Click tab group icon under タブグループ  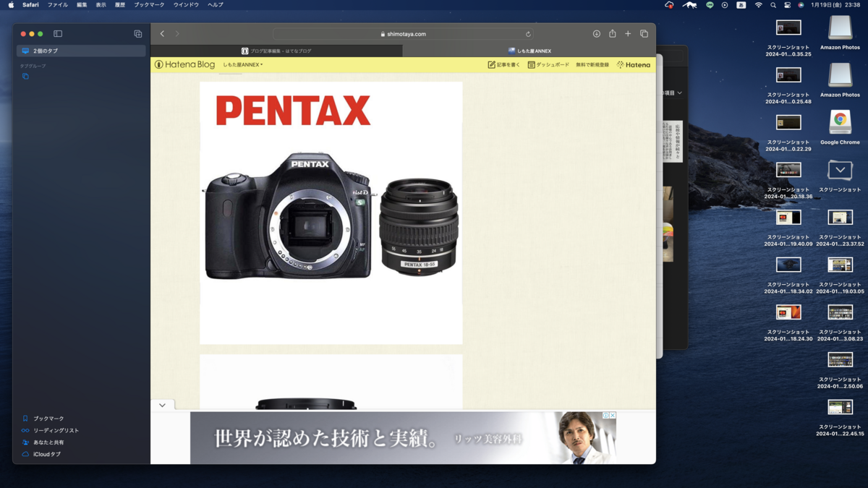[x=25, y=76]
